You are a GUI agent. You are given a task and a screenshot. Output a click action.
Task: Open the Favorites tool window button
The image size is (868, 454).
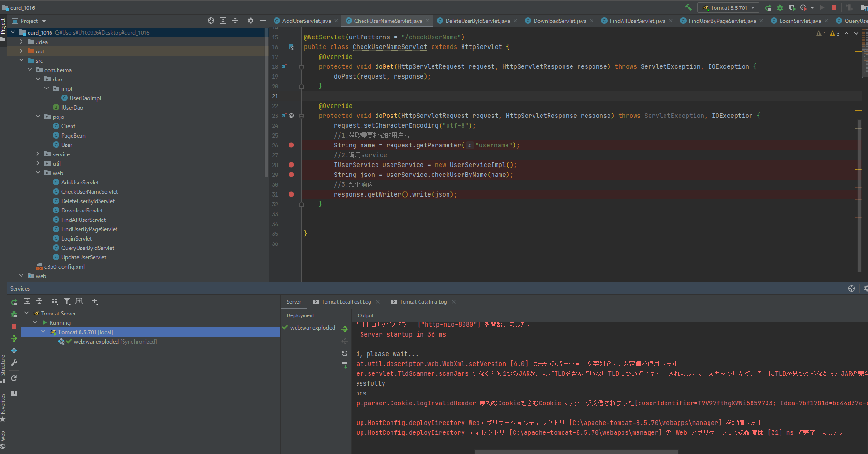[x=3, y=408]
